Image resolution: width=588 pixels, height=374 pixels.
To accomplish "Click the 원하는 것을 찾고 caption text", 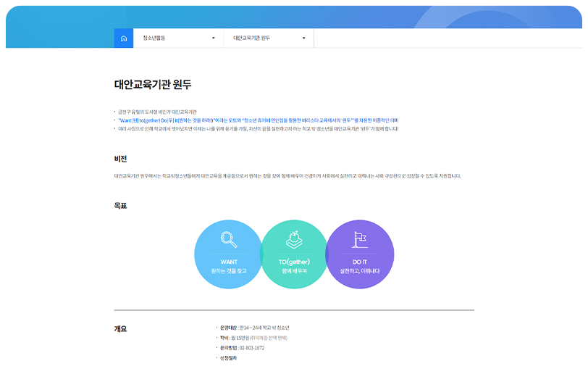I will click(x=229, y=270).
